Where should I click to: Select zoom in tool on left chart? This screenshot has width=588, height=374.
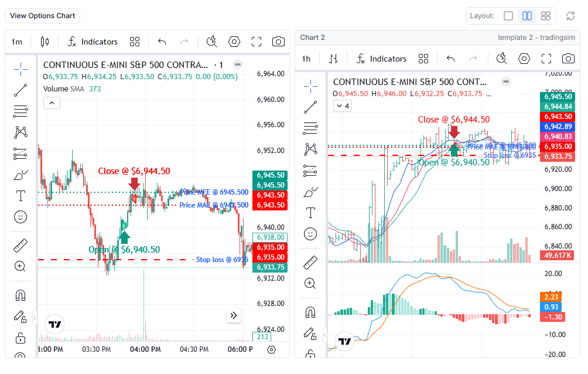20,267
